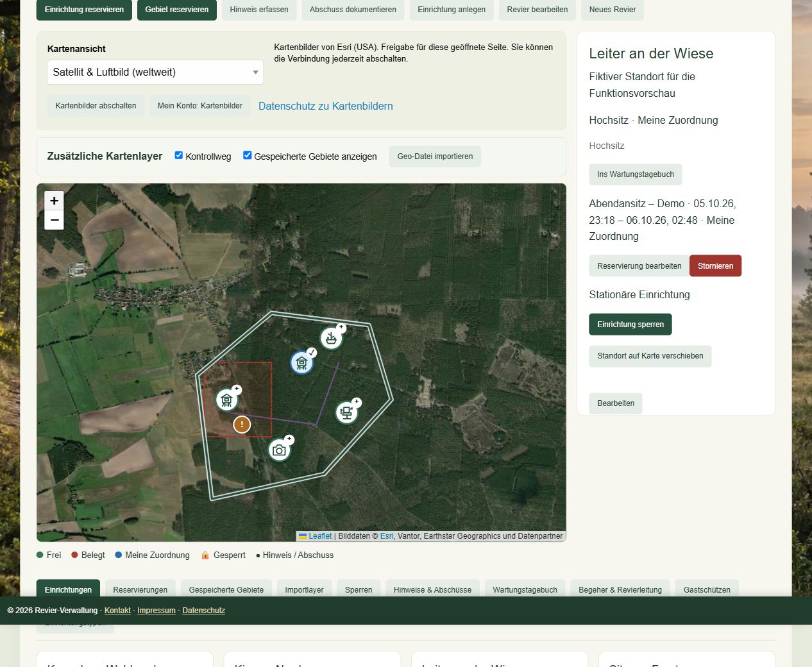The image size is (812, 667).
Task: Zoom in on the map
Action: click(x=55, y=201)
